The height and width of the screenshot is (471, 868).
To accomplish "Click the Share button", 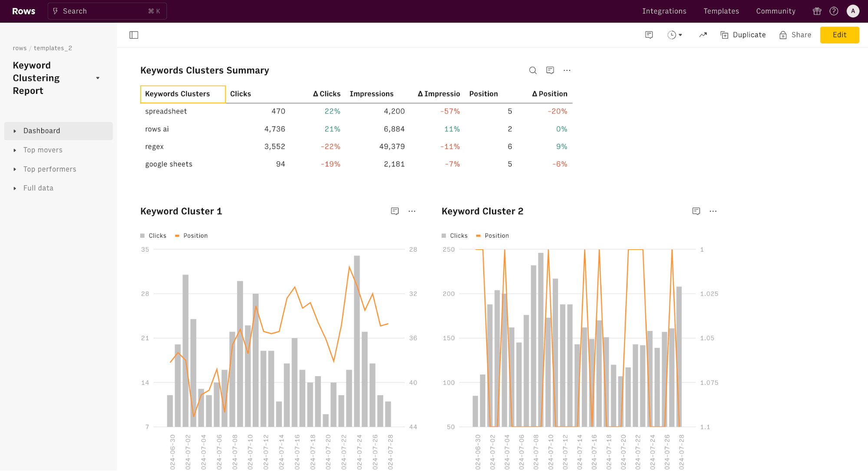I will (795, 35).
